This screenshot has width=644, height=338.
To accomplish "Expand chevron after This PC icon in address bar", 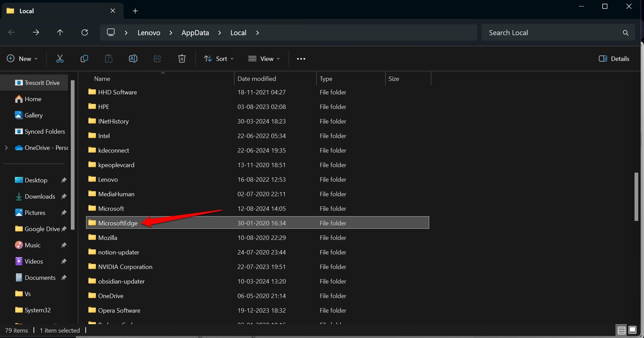I will (x=126, y=33).
